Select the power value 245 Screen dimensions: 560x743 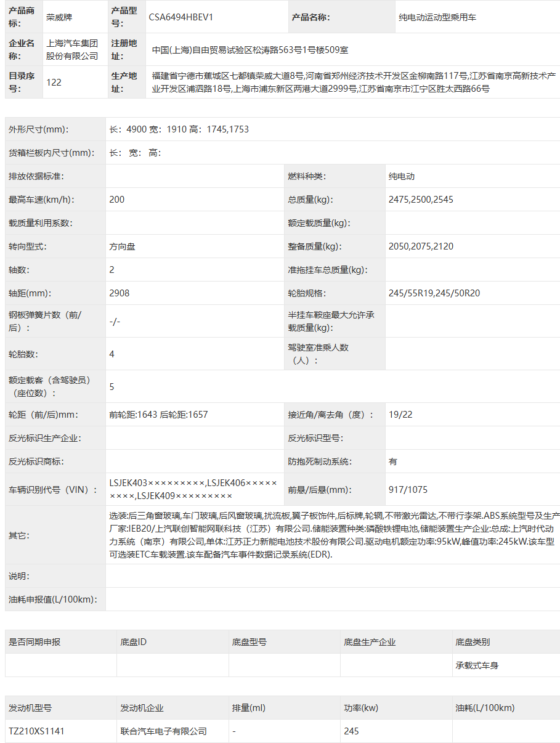(x=351, y=731)
